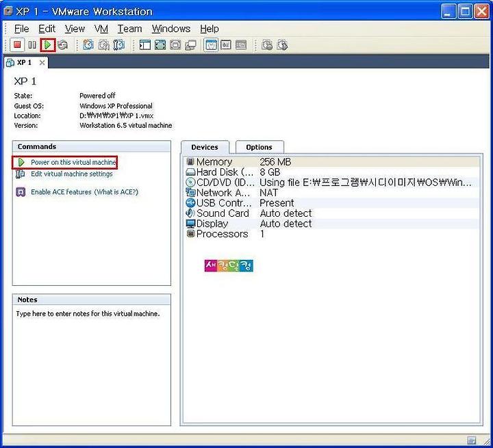Click the Powered off state text
The image size is (493, 448).
coord(97,96)
